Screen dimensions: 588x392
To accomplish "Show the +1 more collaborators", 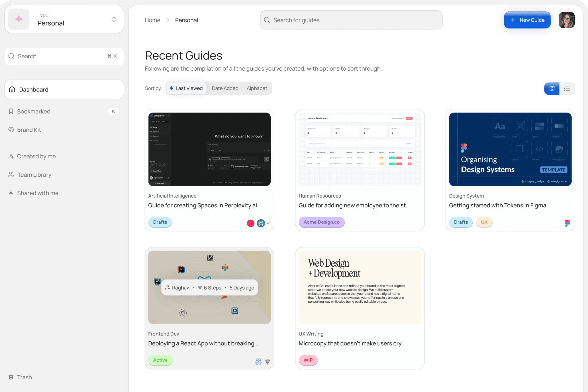I will 269,223.
